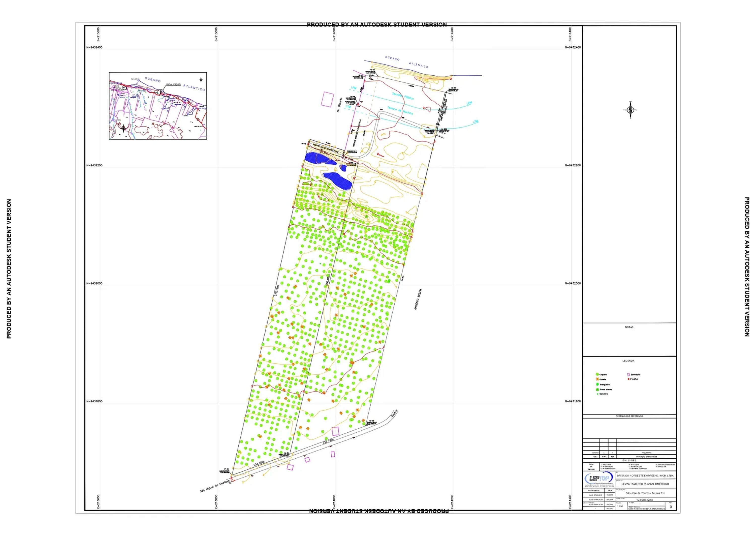Click the magenta building beside Sr. Dinarte label
Image resolution: width=756 pixels, height=535 pixels.
click(327, 99)
